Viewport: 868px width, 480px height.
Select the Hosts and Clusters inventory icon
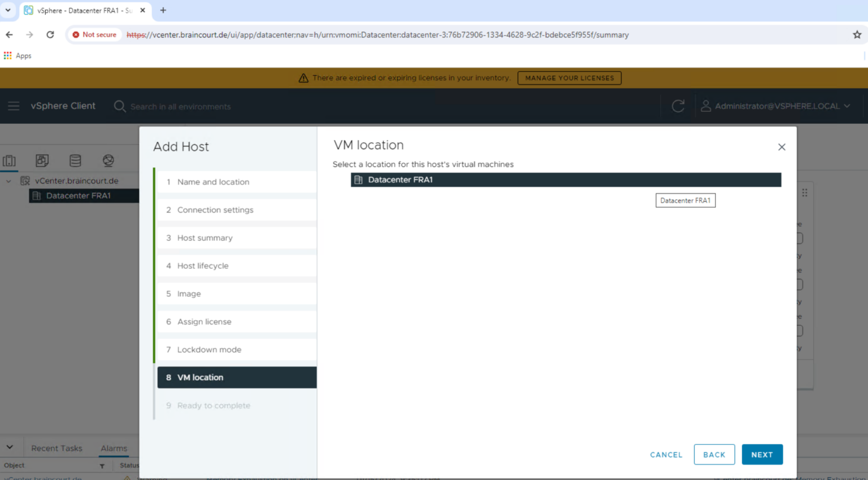coord(9,161)
